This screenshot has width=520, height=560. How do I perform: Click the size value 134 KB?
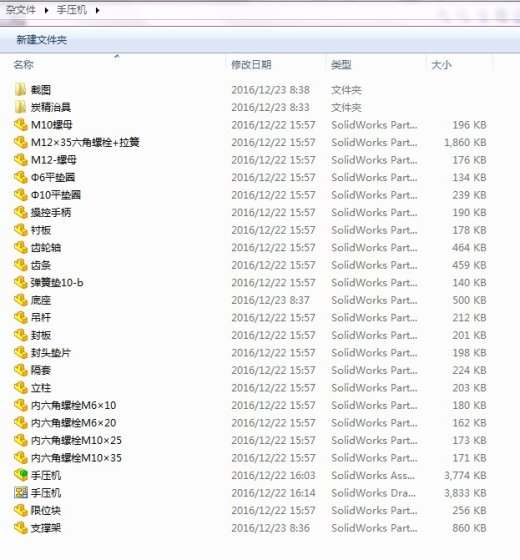pos(469,177)
